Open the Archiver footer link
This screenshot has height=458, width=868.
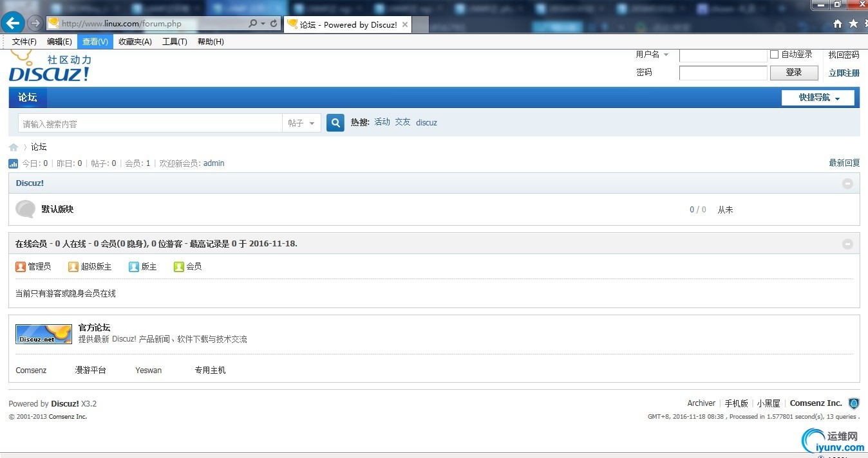click(x=701, y=403)
